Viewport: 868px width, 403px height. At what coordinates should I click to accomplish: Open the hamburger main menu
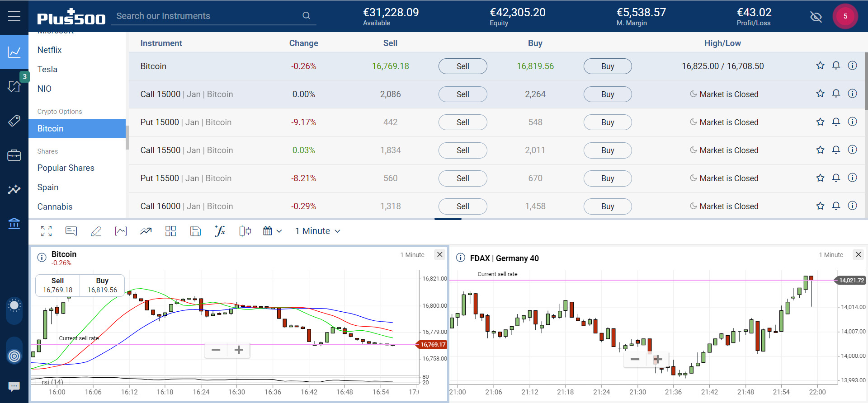coord(14,16)
